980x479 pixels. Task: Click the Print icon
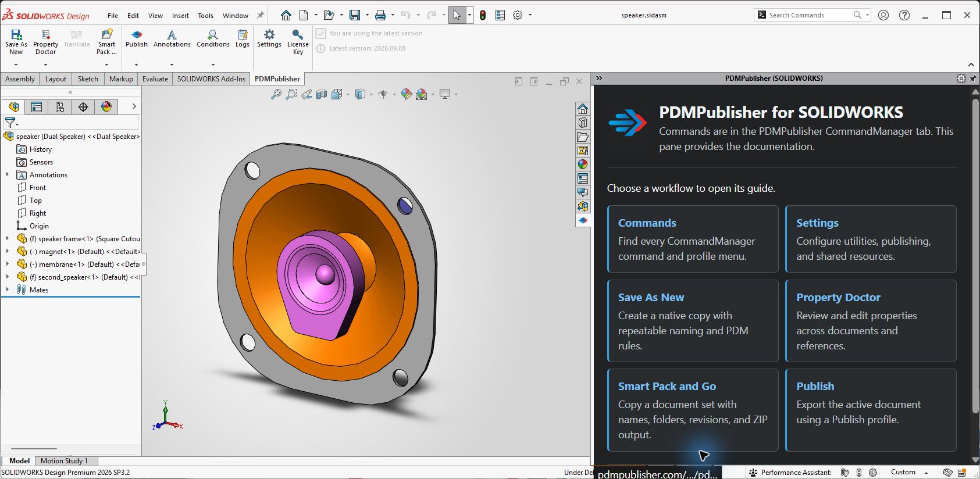(x=380, y=15)
